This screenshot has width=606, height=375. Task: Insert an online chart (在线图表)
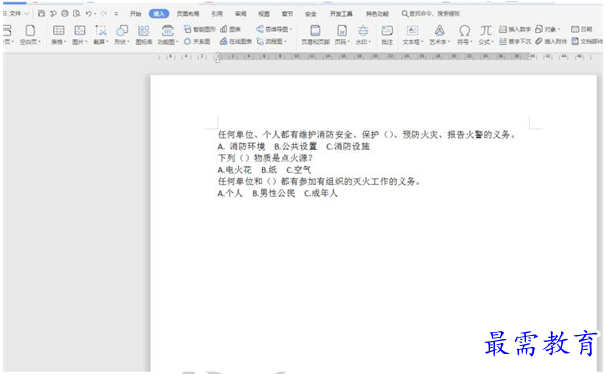point(236,41)
